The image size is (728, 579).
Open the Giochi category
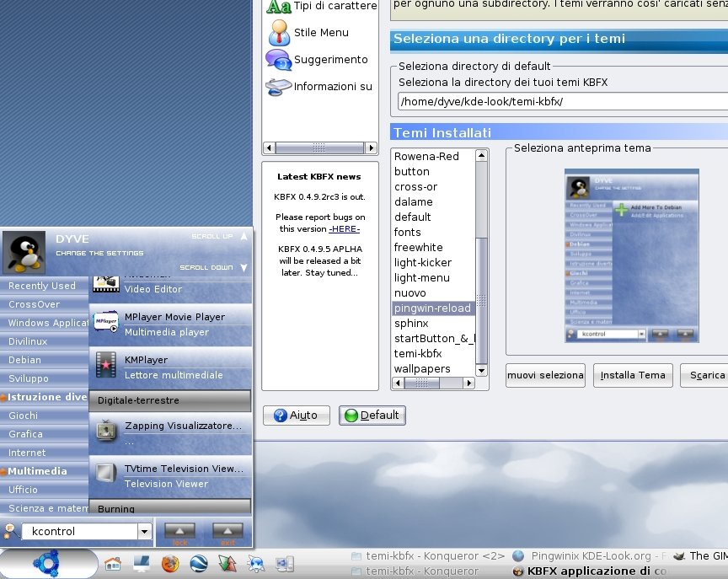coord(45,415)
